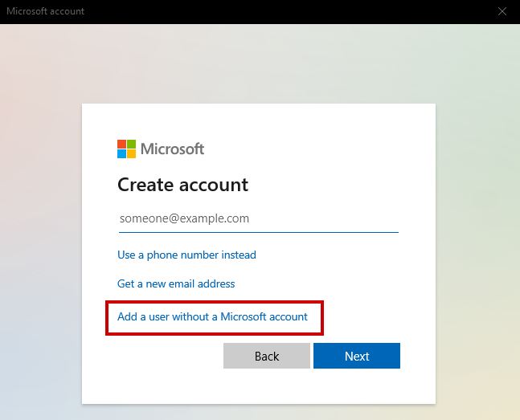Click the blue underline below the email field
The image size is (520, 420).
point(258,232)
